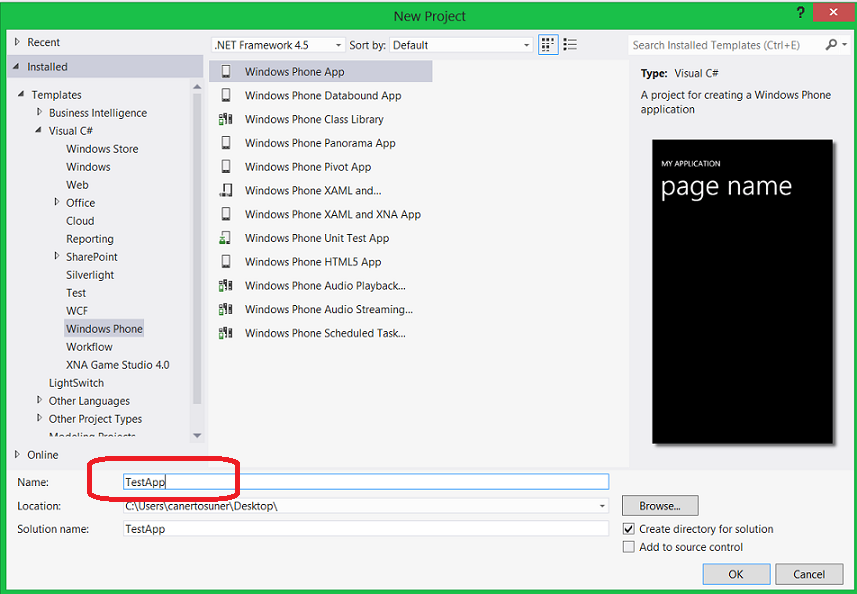The image size is (857, 594).
Task: Click the Windows Phone Pivot App icon
Action: pos(226,167)
